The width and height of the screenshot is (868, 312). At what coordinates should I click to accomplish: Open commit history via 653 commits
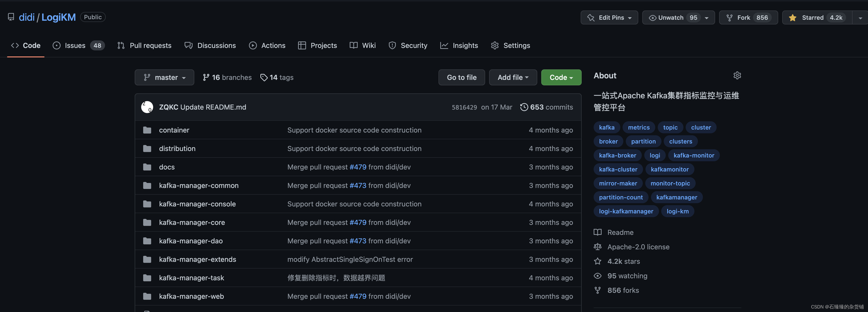(x=546, y=107)
